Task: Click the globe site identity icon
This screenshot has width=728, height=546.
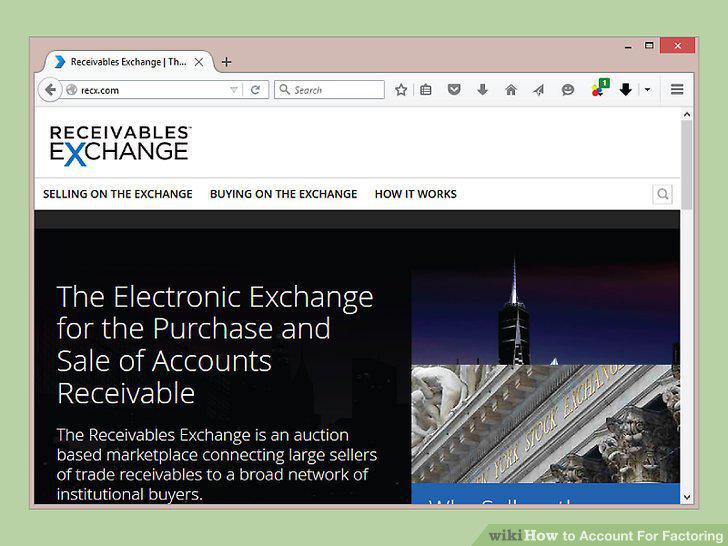Action: pos(72,90)
